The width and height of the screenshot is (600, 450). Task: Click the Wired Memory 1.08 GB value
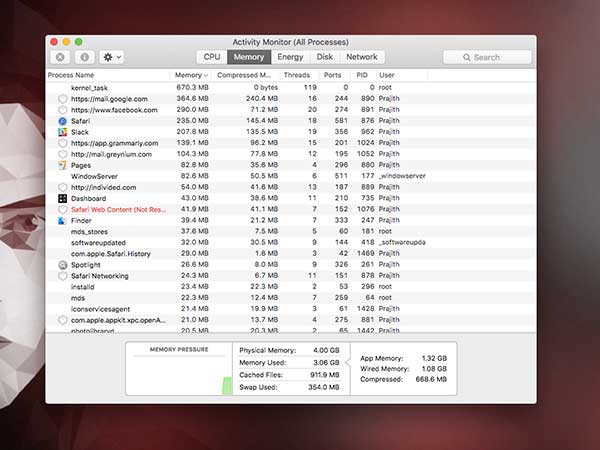pyautogui.click(x=434, y=369)
